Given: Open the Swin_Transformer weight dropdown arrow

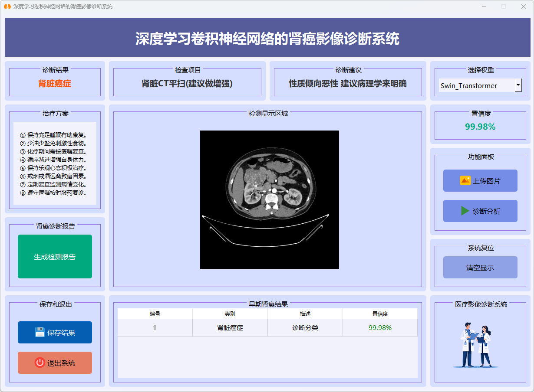Looking at the screenshot, I should click(518, 85).
